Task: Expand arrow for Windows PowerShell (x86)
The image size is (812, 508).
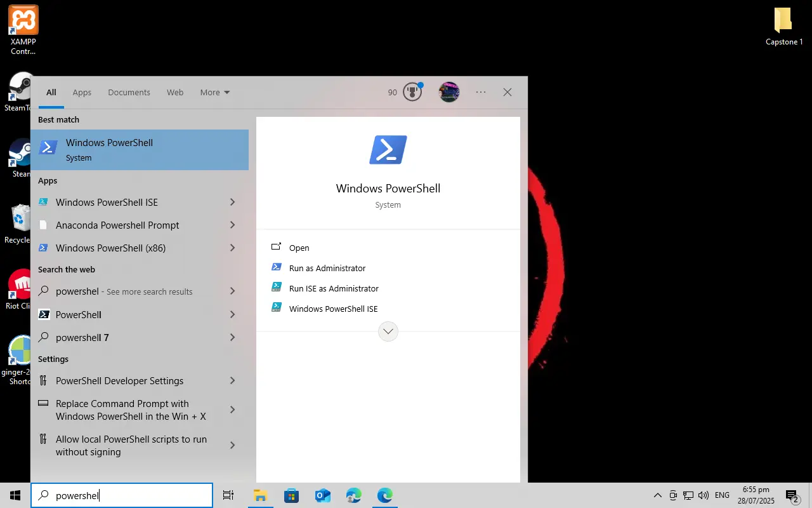Action: tap(232, 248)
